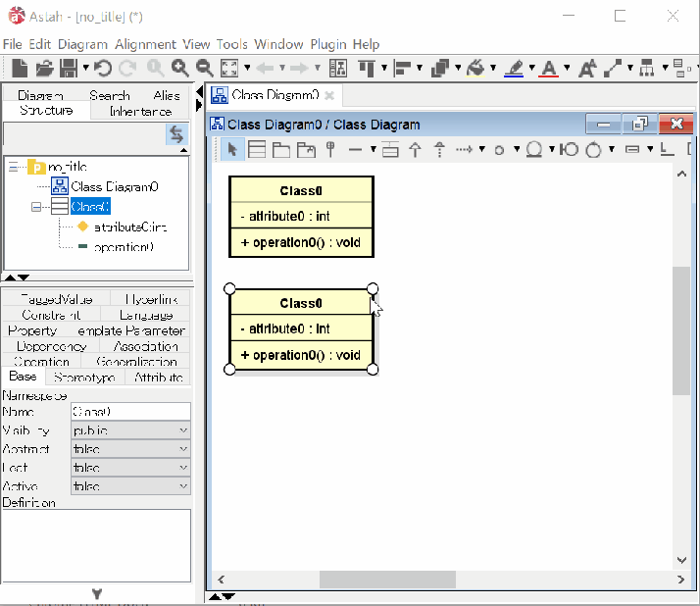Image resolution: width=700 pixels, height=606 pixels.
Task: Open the Active dropdown in Base tab
Action: (x=130, y=486)
